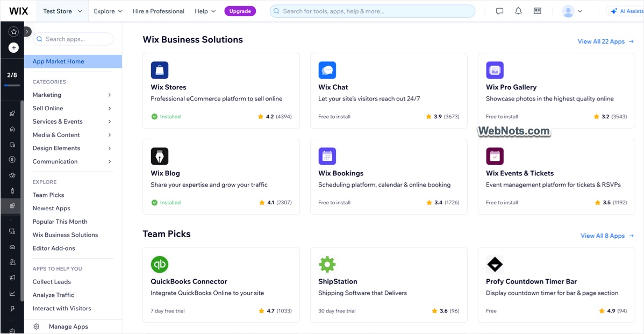Screen dimensions: 644x334
Task: Click Hire a Professional link
Action: click(x=158, y=11)
